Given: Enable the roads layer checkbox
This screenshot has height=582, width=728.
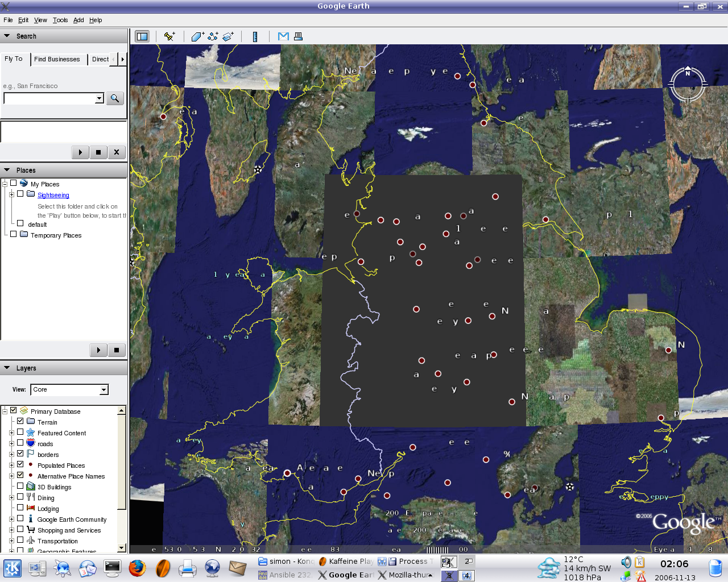Looking at the screenshot, I should (20, 443).
